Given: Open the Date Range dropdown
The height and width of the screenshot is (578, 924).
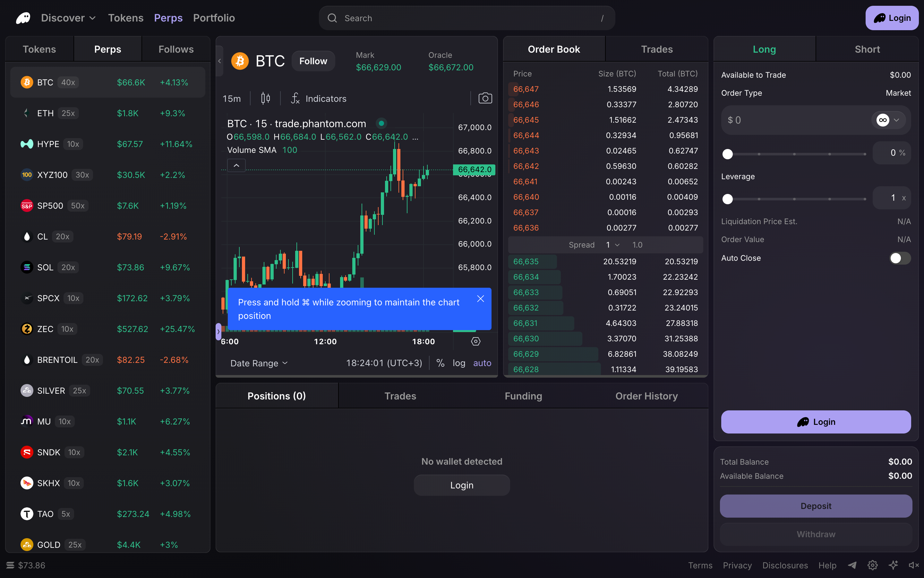Looking at the screenshot, I should pyautogui.click(x=259, y=363).
